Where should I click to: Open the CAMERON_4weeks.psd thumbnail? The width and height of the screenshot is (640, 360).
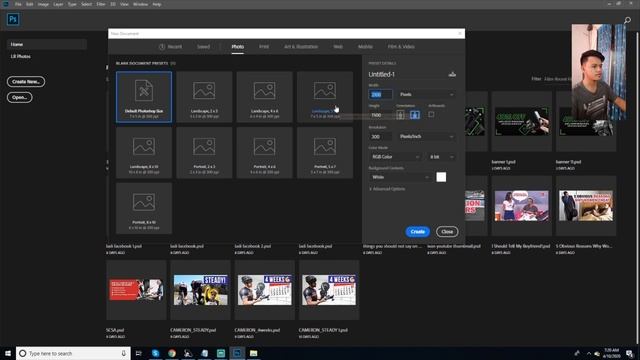[x=264, y=290]
